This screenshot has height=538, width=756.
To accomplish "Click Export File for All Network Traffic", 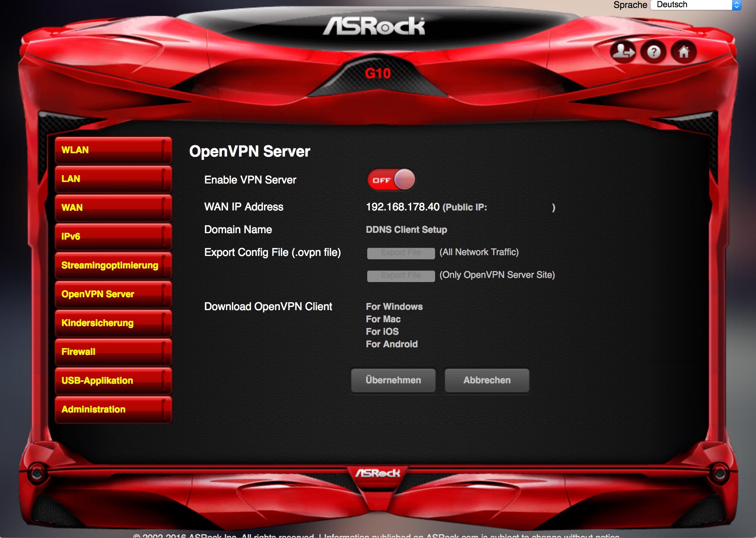I will point(401,253).
